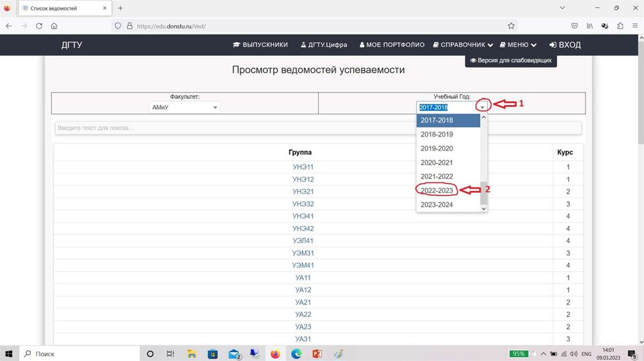
Task: Click the group search text field
Action: 233,128
